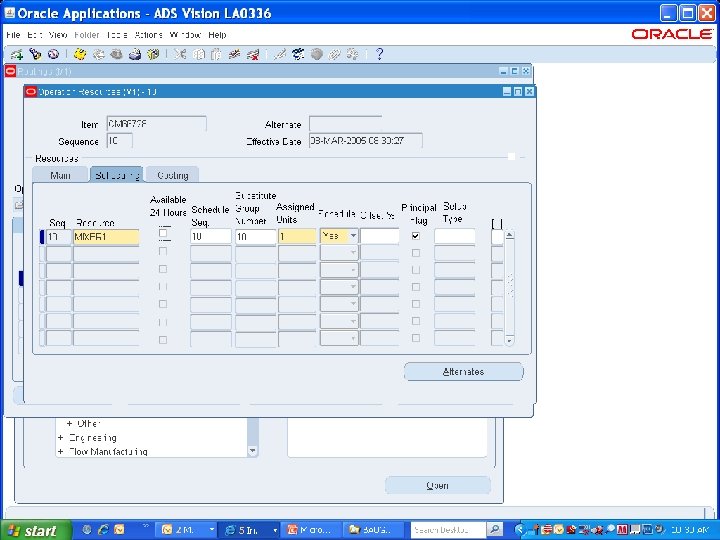
Task: Click the Attachments paperclip toolbar icon
Action: tap(334, 54)
